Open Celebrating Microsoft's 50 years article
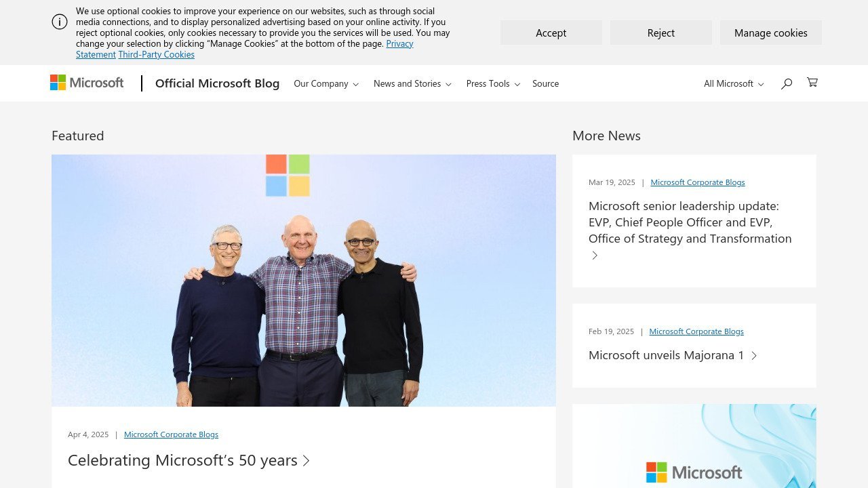Screen dimensions: 868x488 tap(182, 460)
